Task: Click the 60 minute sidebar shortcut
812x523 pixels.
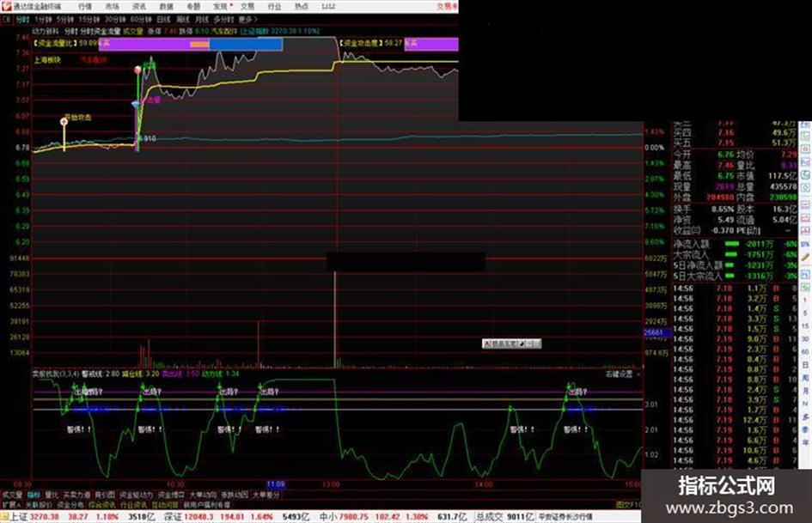Action: pyautogui.click(x=805, y=352)
